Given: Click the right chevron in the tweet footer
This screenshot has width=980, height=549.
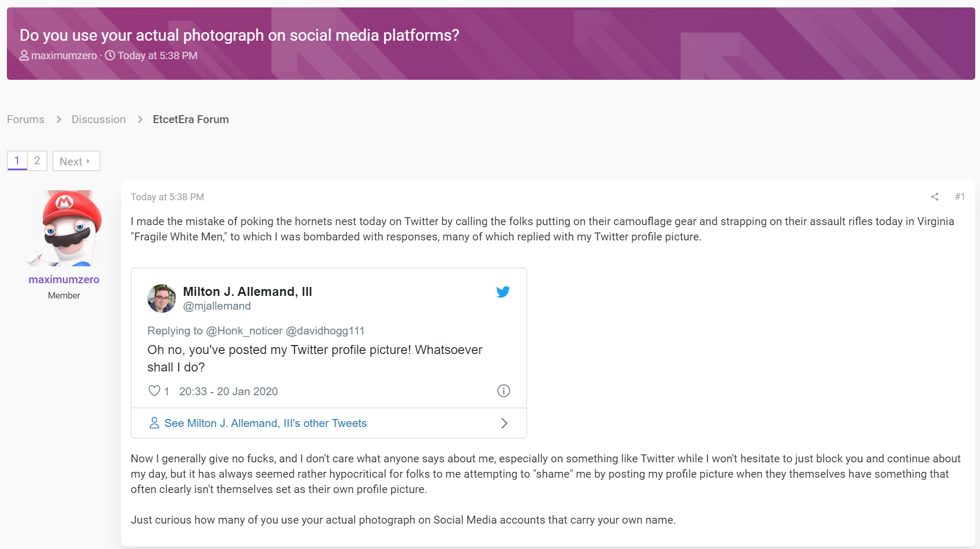Looking at the screenshot, I should point(504,423).
